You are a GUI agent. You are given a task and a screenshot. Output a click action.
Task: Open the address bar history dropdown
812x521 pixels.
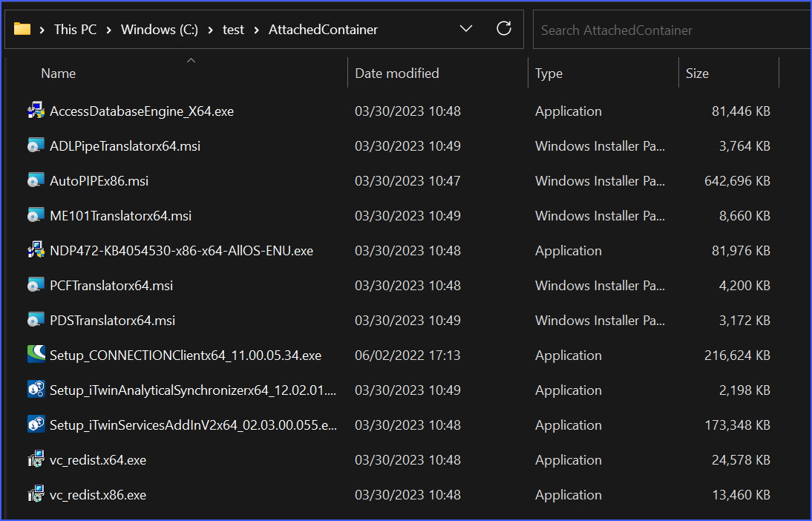(466, 28)
